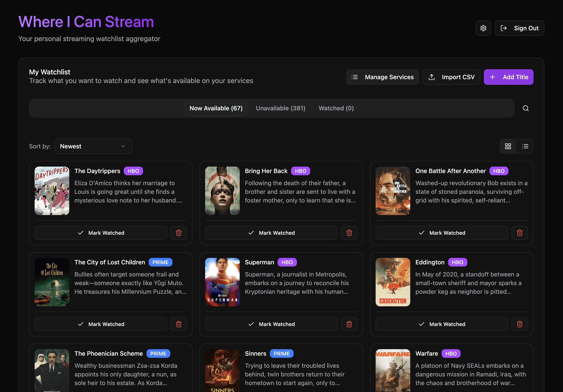This screenshot has width=563, height=392.
Task: Click the Superman poster thumbnail
Action: (222, 282)
